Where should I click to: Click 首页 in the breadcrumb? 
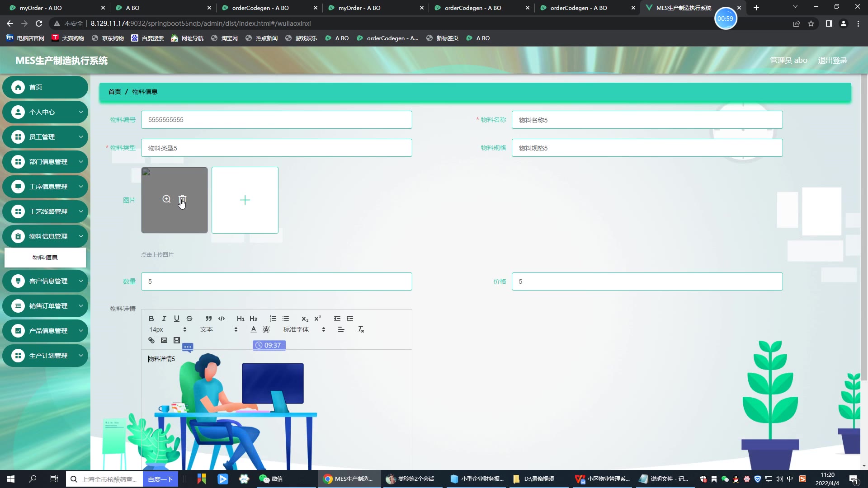[115, 92]
